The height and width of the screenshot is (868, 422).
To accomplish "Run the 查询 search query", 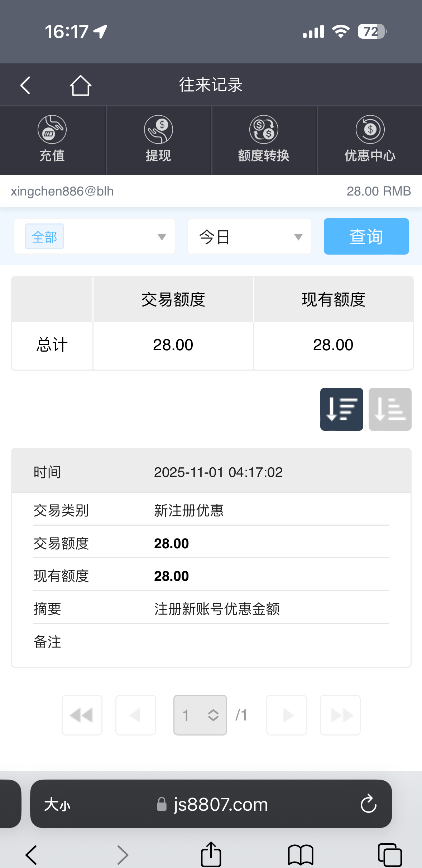I will pos(366,236).
